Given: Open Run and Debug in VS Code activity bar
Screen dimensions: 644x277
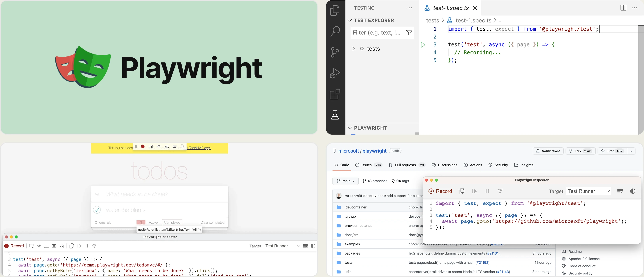Looking at the screenshot, I should 335,73.
